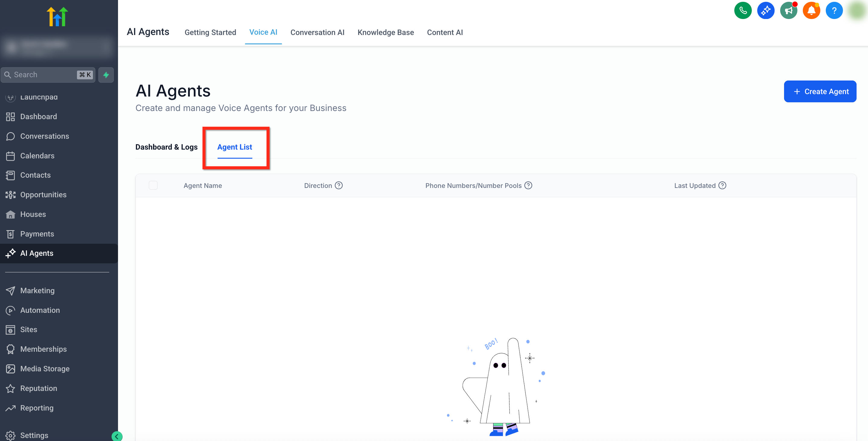
Task: Click the Phone Numbers/Number Pools info icon
Action: click(528, 186)
